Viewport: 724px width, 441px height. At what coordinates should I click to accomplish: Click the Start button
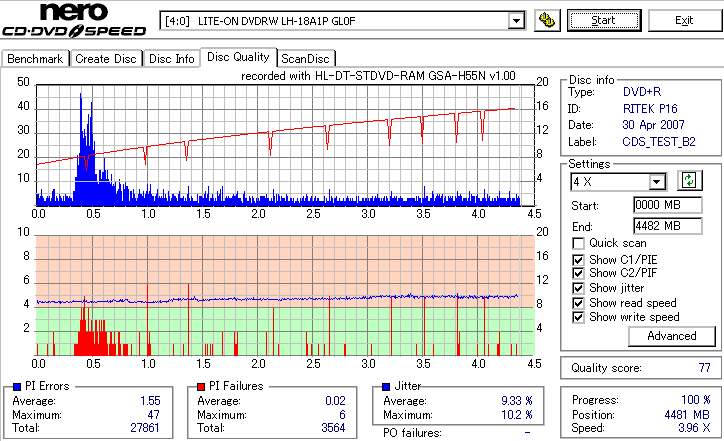click(x=604, y=21)
